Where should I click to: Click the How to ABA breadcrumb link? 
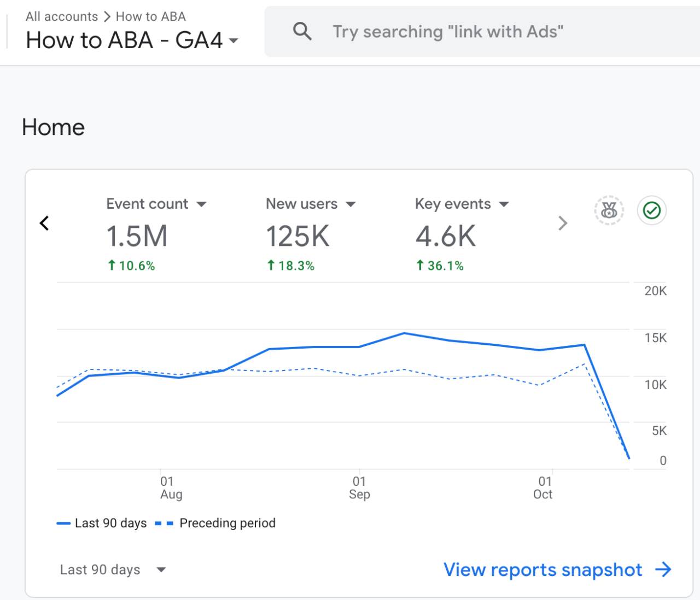[151, 16]
